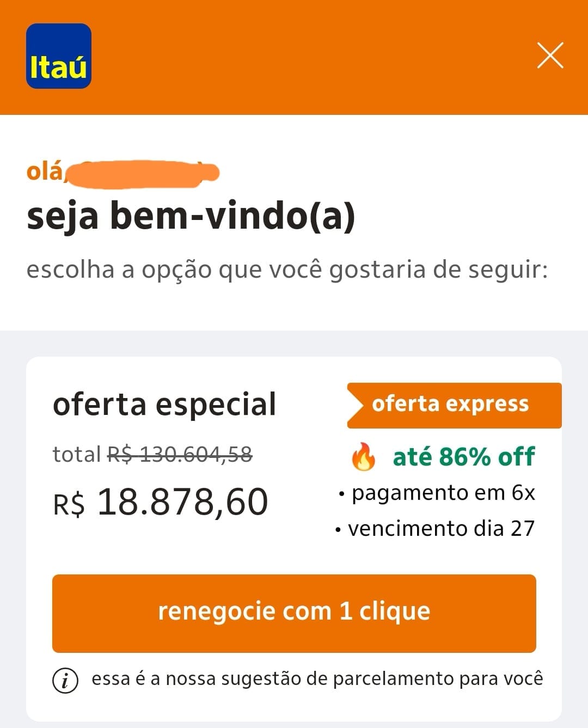Click the redacted customer name
588x728 pixels.
[143, 173]
